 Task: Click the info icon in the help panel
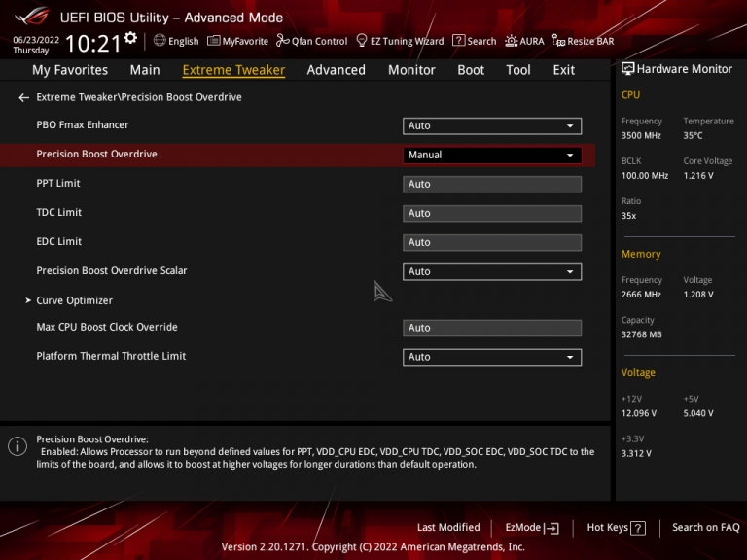18,446
